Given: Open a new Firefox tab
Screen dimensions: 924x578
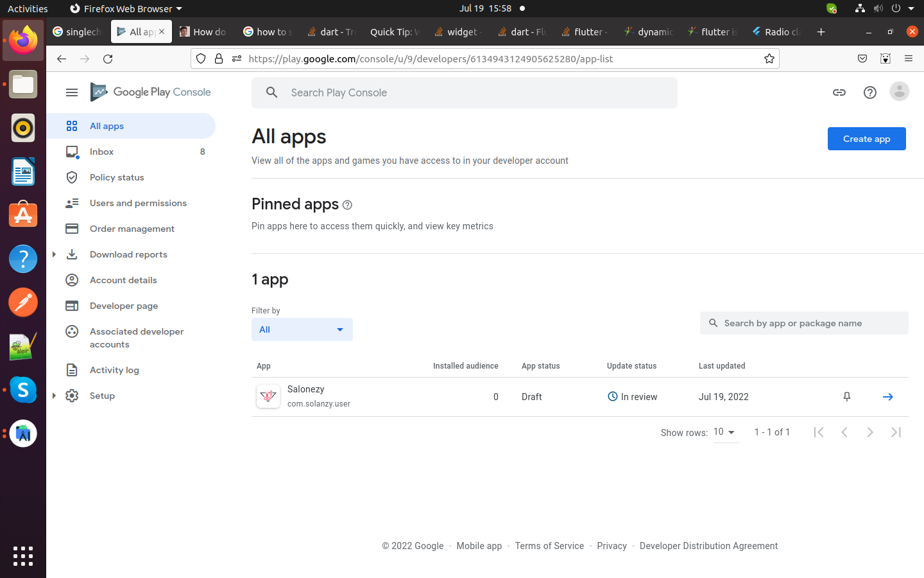Looking at the screenshot, I should coord(821,31).
